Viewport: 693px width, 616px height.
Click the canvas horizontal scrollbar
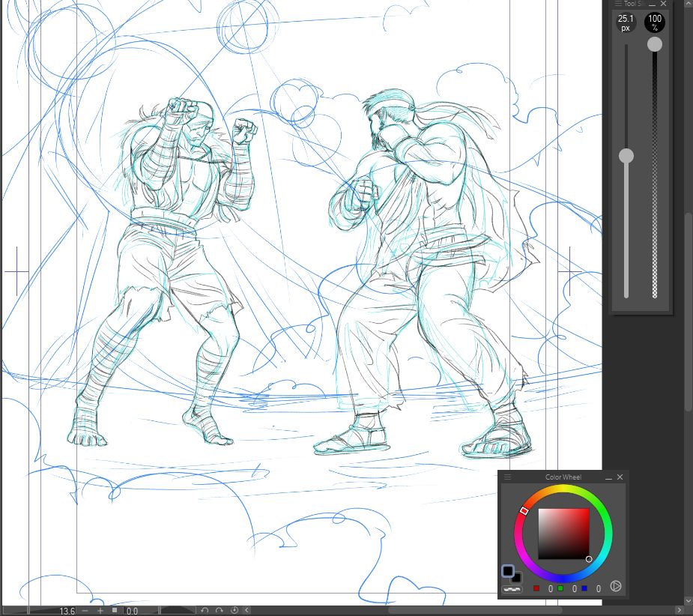pyautogui.click(x=475, y=611)
